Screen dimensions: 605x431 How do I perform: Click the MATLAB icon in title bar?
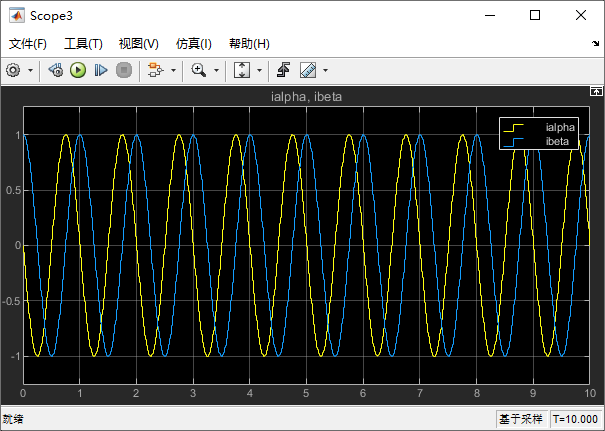(17, 16)
